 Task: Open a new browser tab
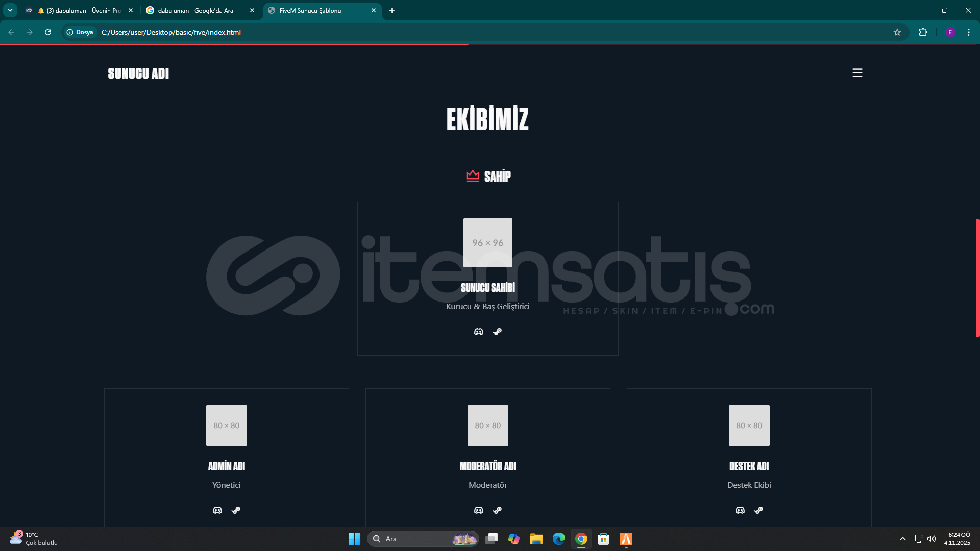(391, 10)
